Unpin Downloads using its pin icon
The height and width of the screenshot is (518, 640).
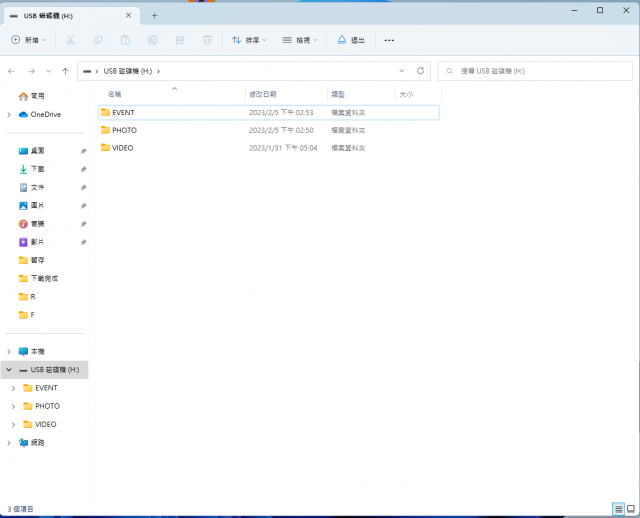pyautogui.click(x=83, y=169)
